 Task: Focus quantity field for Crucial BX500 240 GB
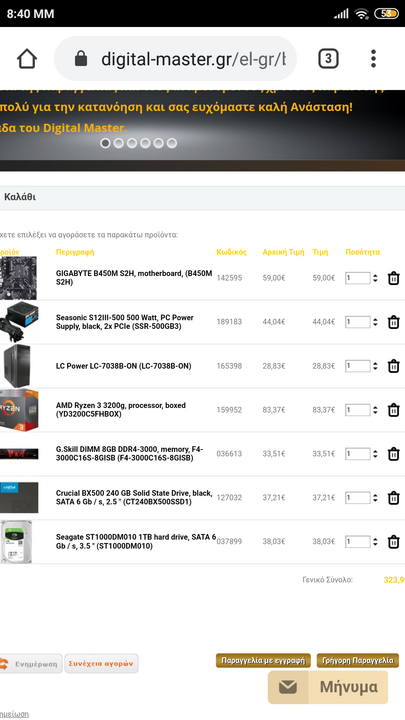point(358,498)
